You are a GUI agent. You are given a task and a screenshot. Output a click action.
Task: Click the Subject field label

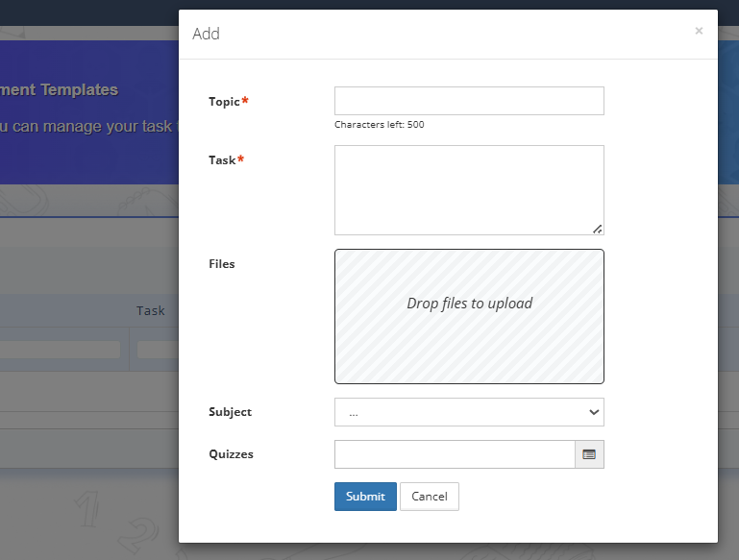point(230,412)
